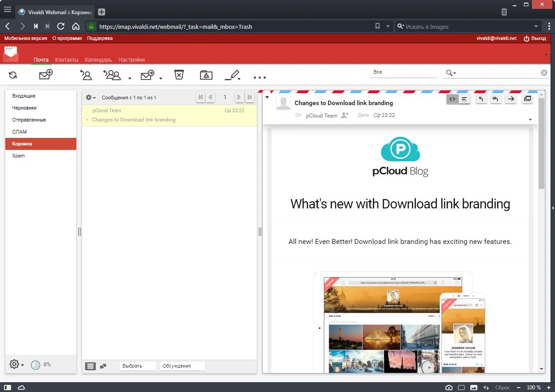Viewport: 555px width, 392px height.
Task: Open the СПАМ folder
Action: [41, 132]
